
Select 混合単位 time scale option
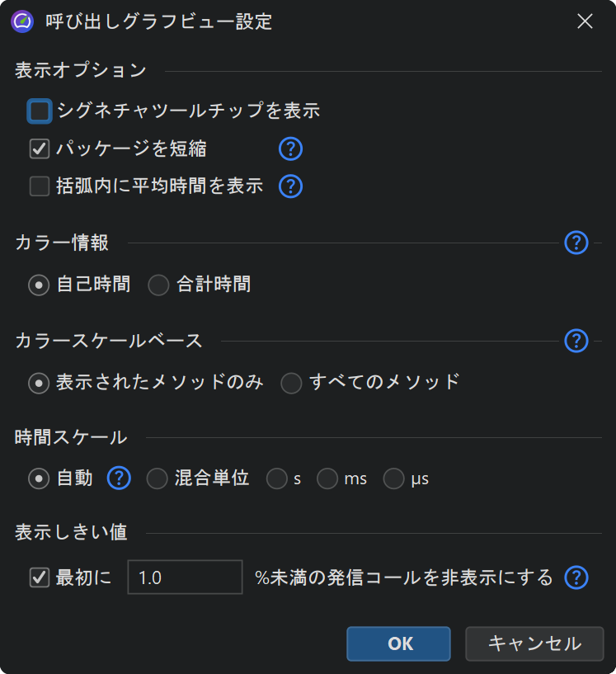[x=157, y=478]
